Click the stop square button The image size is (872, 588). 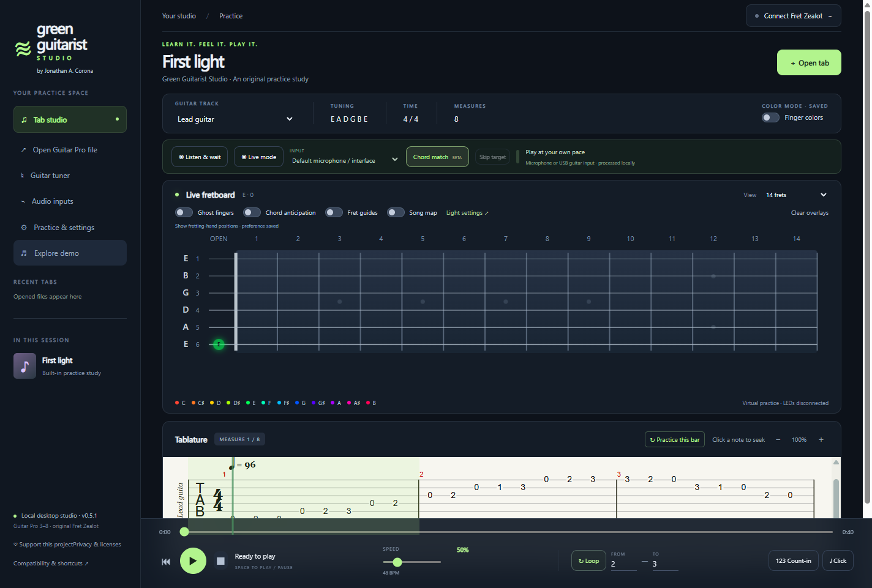coord(220,560)
